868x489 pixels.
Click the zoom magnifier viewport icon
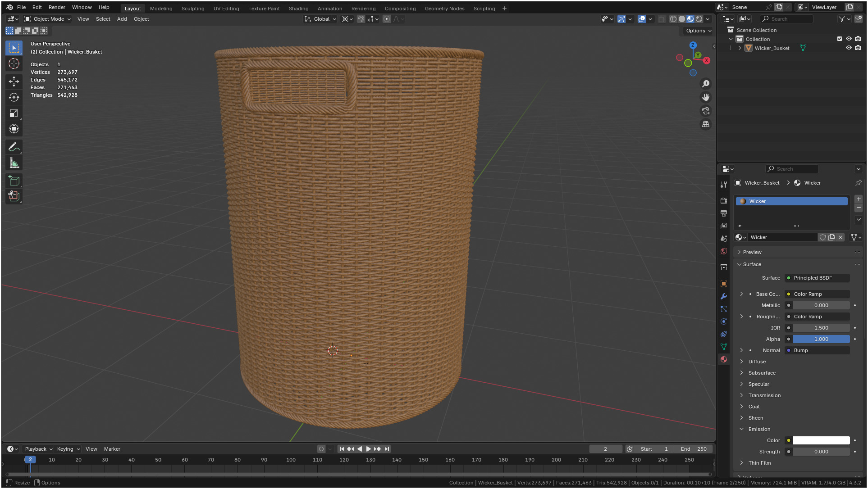tap(706, 84)
